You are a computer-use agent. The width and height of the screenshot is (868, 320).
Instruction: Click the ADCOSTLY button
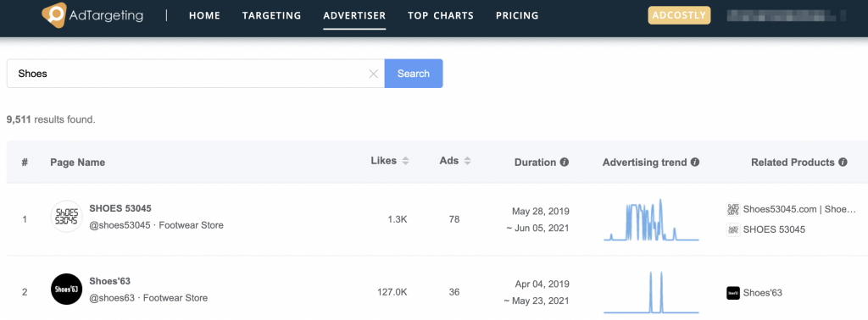(679, 15)
